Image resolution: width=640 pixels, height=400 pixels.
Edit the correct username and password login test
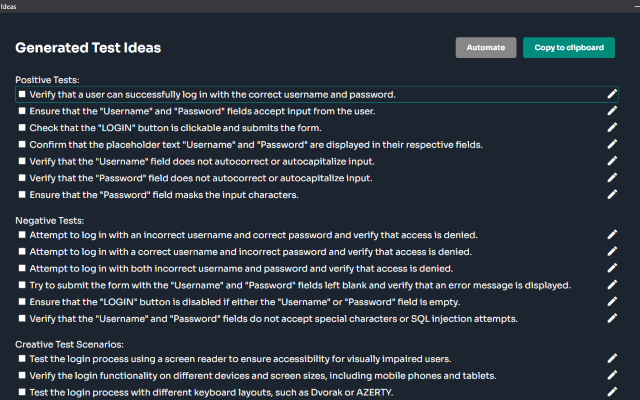pos(613,94)
